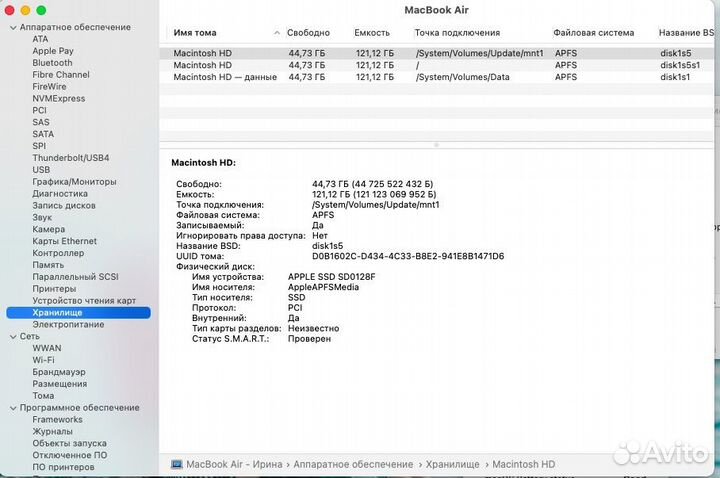Open Запись дисков entry

[64, 206]
